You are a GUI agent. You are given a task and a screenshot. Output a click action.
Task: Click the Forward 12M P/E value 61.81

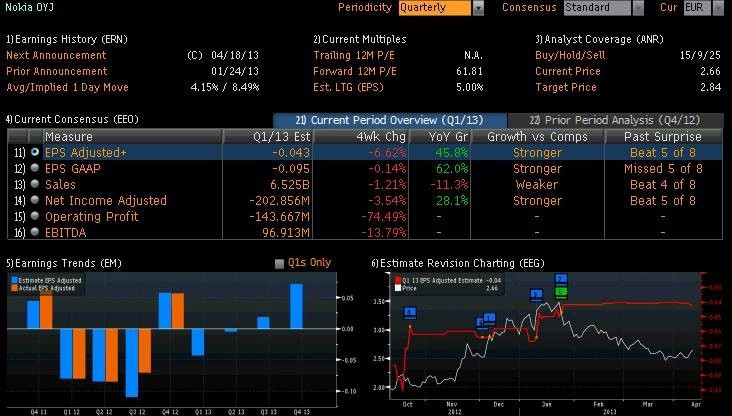coord(470,71)
